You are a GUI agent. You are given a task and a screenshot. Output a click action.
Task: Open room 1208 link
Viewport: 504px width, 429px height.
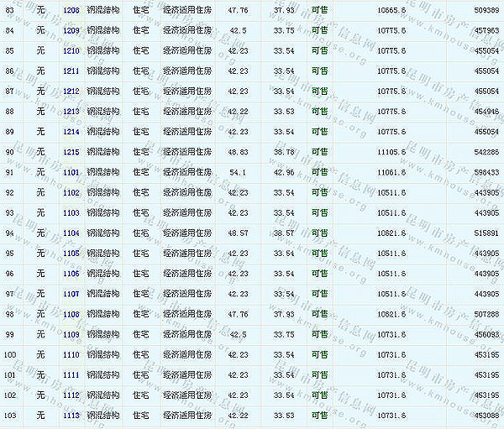click(71, 10)
